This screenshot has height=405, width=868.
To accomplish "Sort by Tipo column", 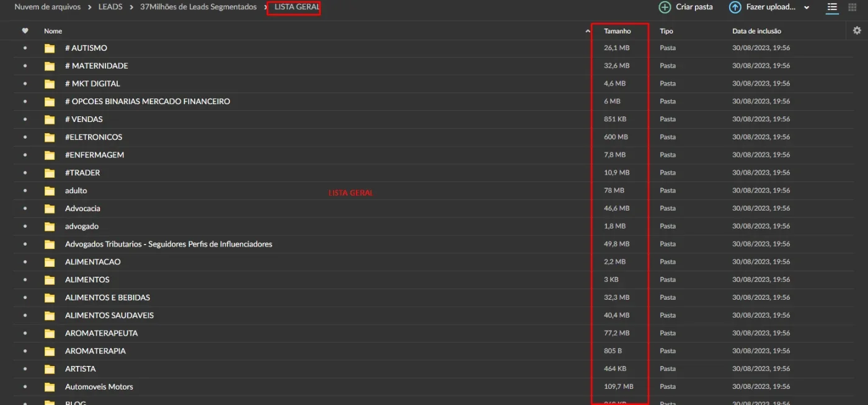I will coord(666,31).
